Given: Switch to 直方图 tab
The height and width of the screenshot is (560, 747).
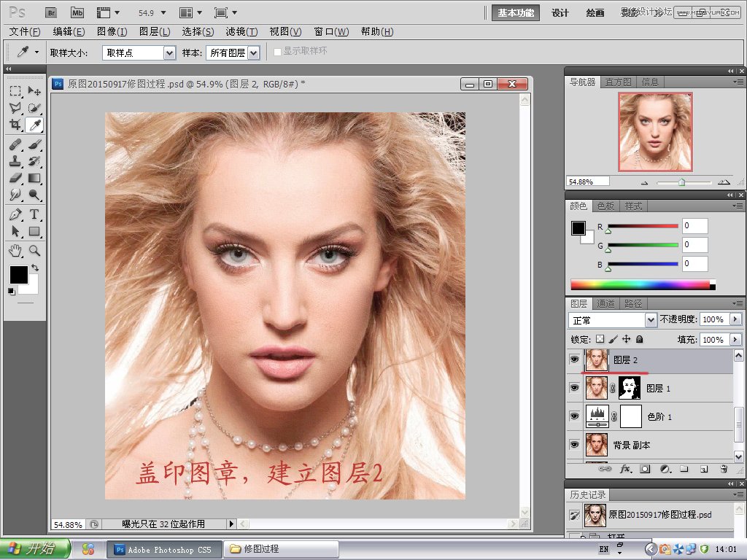Looking at the screenshot, I should [x=618, y=82].
